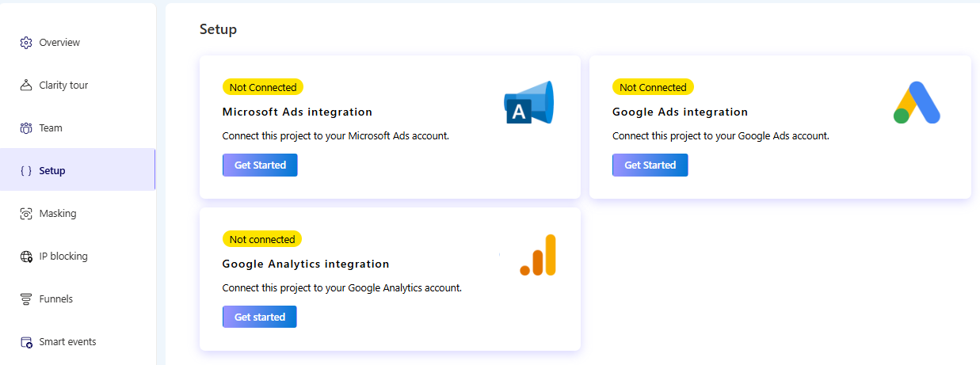Viewport: 980px width, 365px height.
Task: Click the Google Analytics bar chart logo
Action: point(539,255)
